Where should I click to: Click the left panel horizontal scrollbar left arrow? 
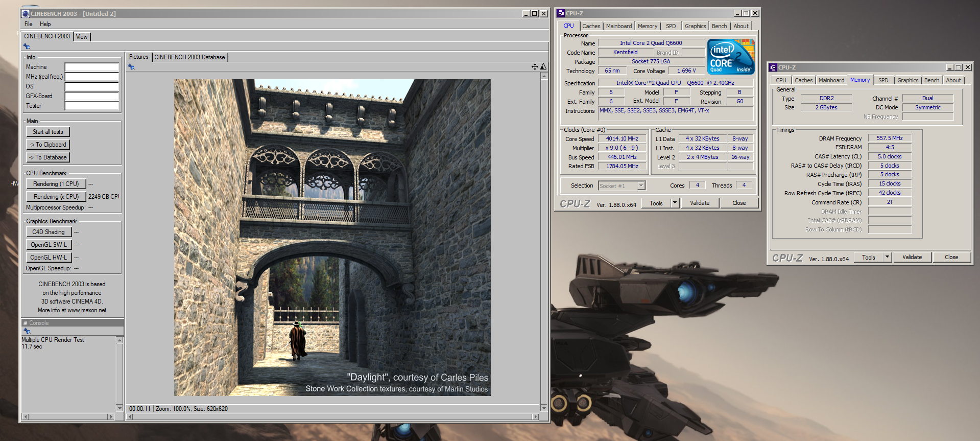26,417
